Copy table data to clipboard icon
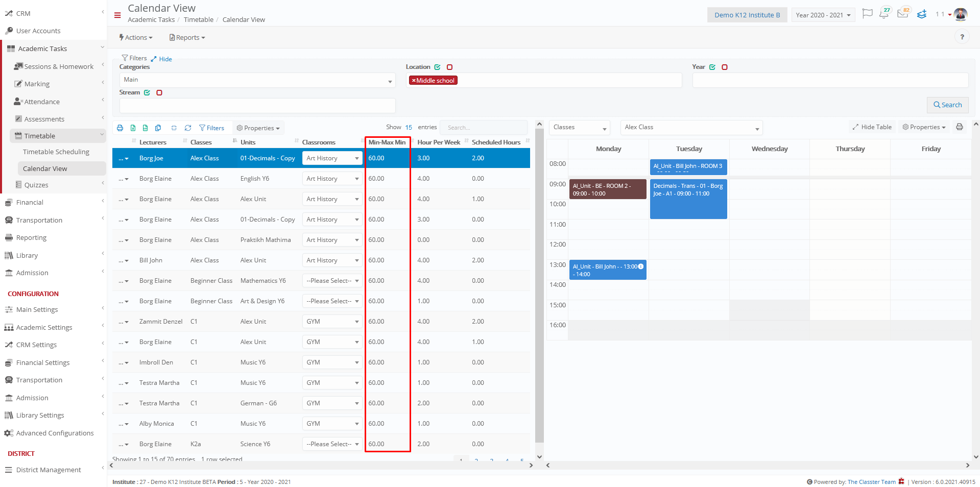 click(158, 128)
